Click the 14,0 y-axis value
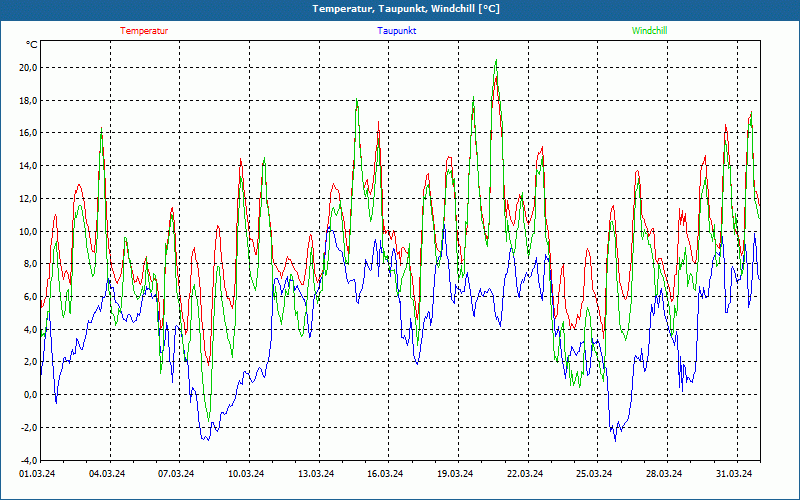Screen dimensions: 800x500 pyautogui.click(x=29, y=166)
